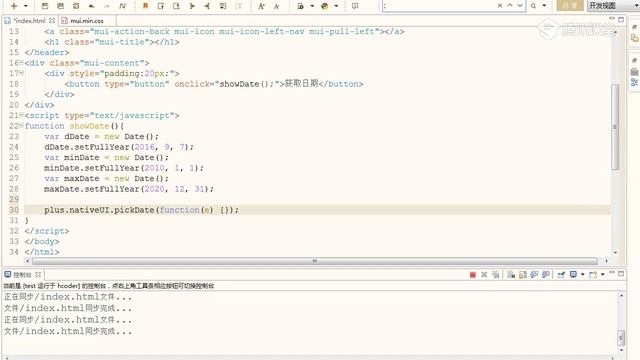
Task: Click the editor vertical scrollbar thumb
Action: 615,127
